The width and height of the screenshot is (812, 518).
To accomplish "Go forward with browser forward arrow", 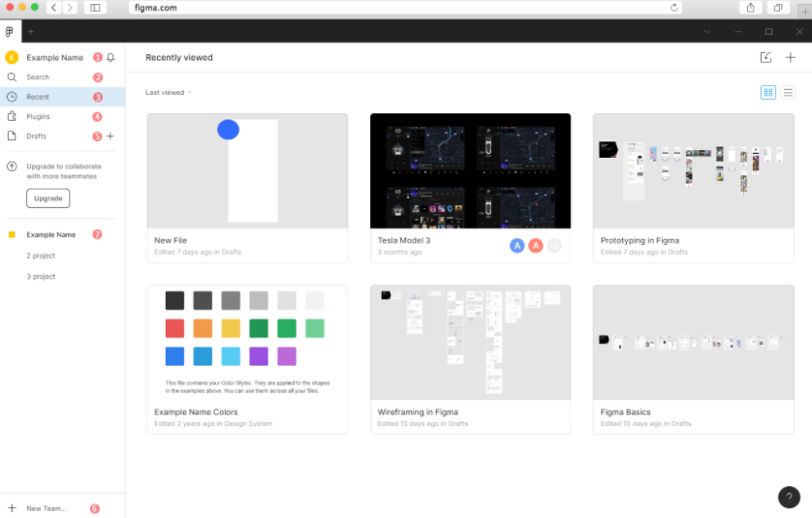I will (70, 7).
